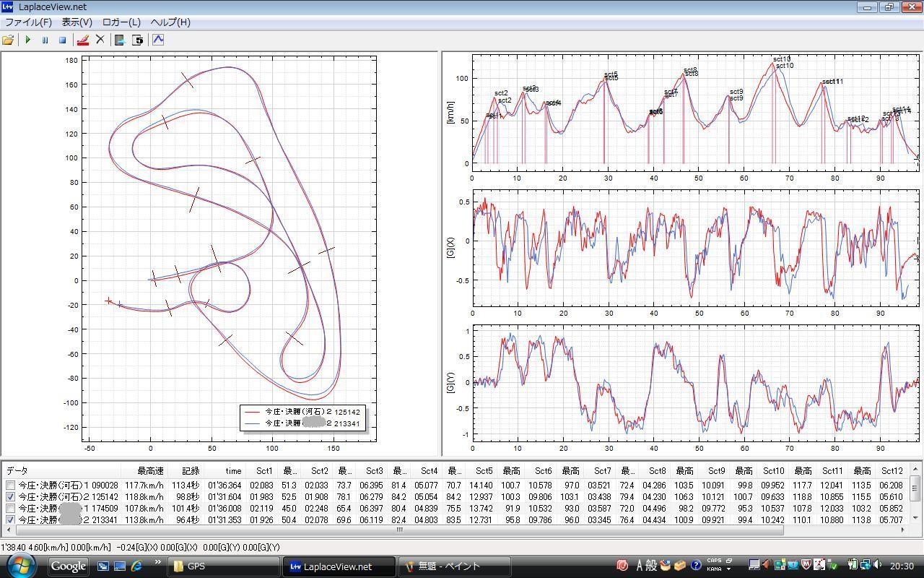
Task: Click the black X delete icon
Action: tap(100, 40)
